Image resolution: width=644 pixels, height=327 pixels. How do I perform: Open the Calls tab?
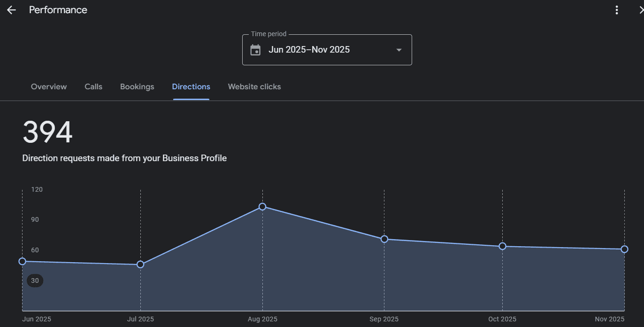click(93, 87)
